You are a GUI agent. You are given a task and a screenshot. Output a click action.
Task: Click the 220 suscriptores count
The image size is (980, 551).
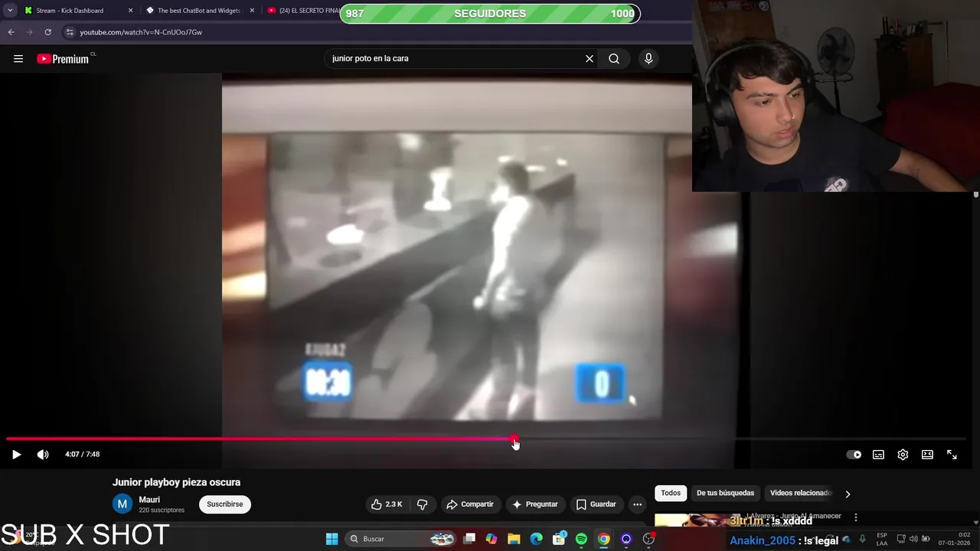click(x=162, y=510)
